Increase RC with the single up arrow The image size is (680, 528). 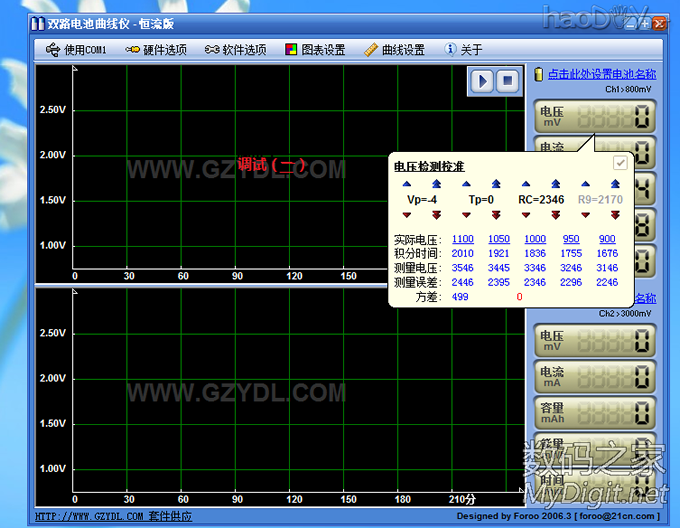tap(526, 184)
